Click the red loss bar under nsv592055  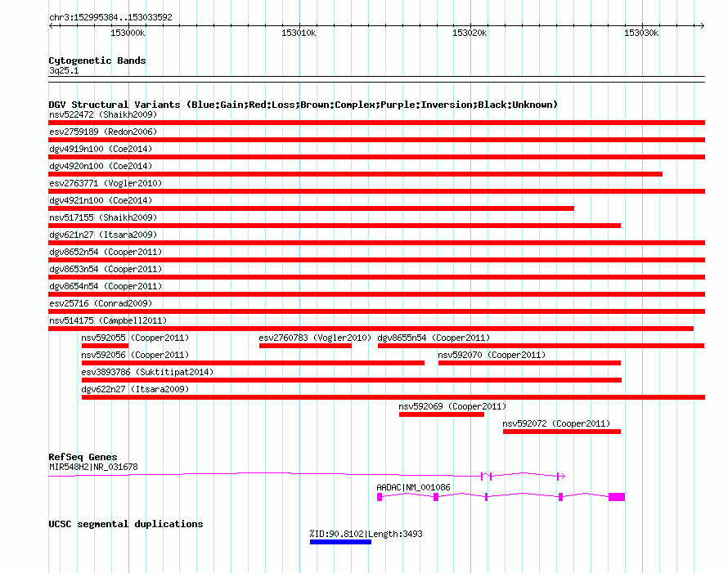coord(105,346)
